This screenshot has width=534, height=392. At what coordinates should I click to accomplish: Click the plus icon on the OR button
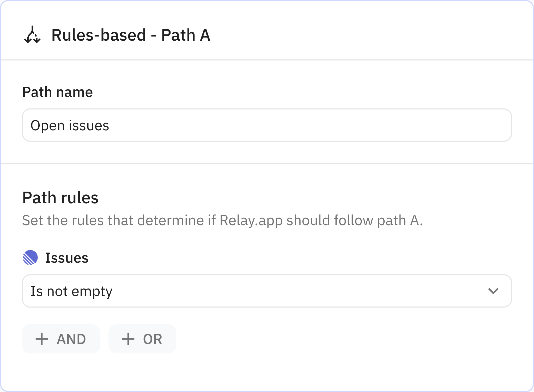tap(128, 339)
